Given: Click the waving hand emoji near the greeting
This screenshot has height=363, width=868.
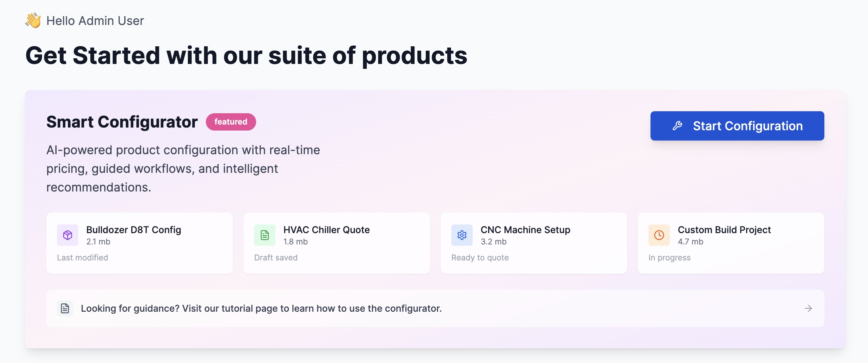Looking at the screenshot, I should pos(33,20).
